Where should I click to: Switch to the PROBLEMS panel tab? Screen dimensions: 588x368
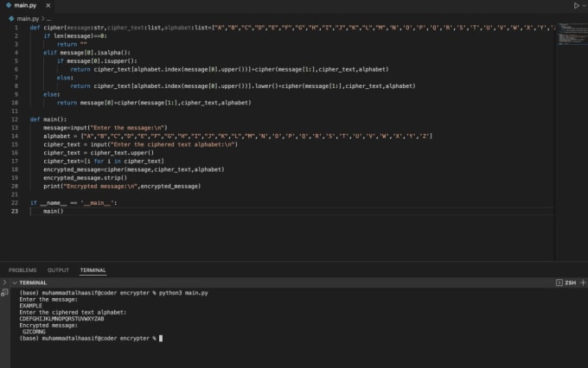click(x=22, y=270)
